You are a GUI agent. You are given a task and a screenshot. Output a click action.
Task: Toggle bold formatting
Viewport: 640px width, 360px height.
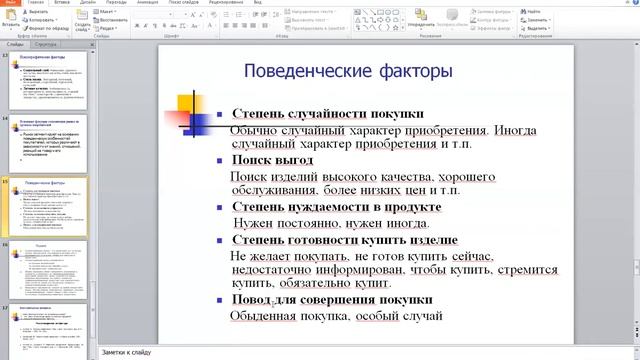(x=137, y=26)
